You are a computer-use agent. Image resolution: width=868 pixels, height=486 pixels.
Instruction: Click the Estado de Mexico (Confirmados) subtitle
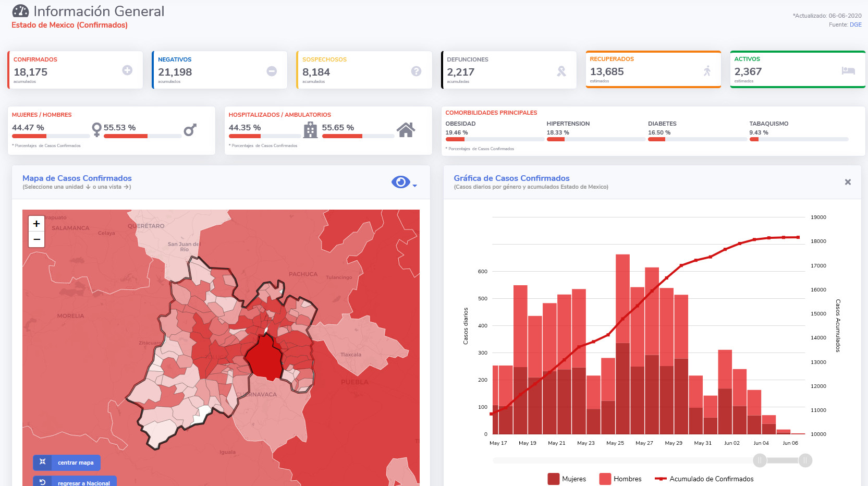[69, 25]
